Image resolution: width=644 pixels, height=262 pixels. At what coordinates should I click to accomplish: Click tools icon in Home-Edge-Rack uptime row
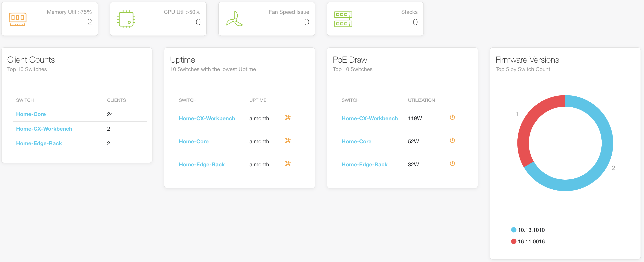click(x=288, y=163)
